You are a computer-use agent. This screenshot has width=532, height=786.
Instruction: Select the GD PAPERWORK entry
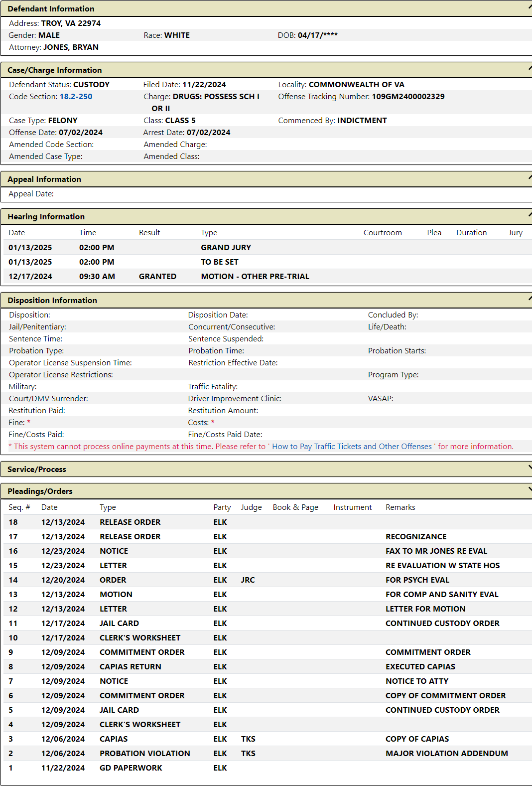tap(268, 768)
